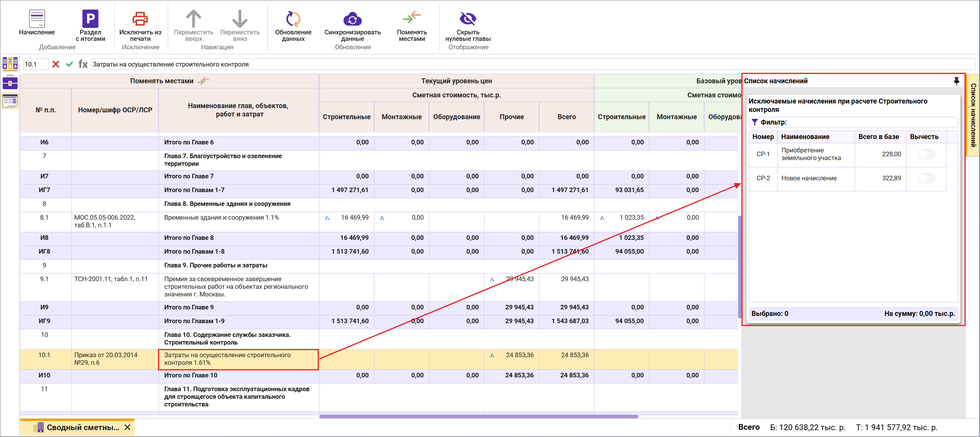Cancel formula edit with red X
The width and height of the screenshot is (980, 437).
(56, 64)
